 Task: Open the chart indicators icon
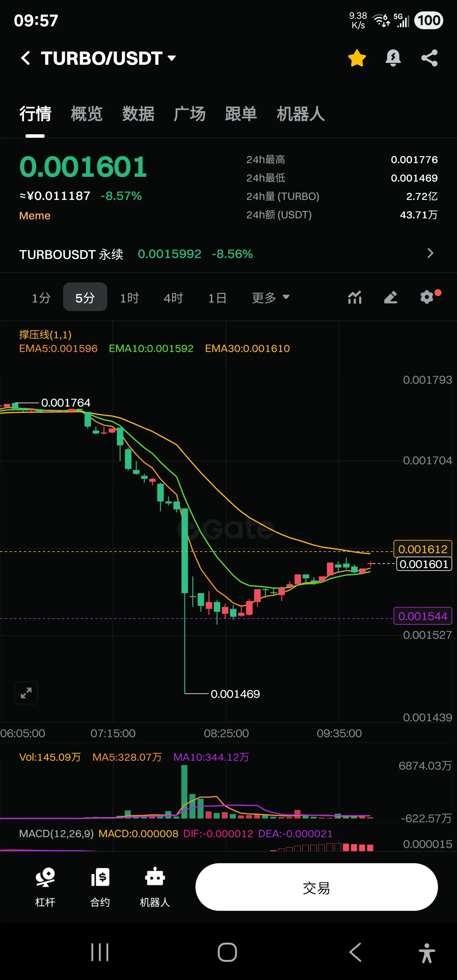click(354, 297)
